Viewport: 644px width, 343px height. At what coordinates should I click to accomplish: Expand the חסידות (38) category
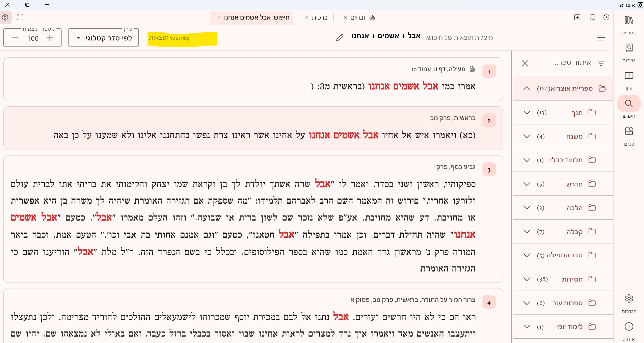[527, 279]
